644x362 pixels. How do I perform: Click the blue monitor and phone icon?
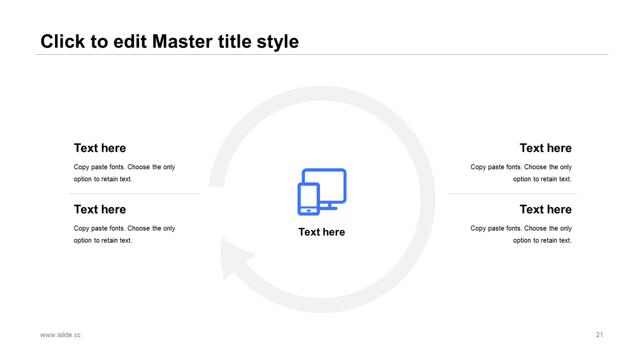(x=322, y=192)
